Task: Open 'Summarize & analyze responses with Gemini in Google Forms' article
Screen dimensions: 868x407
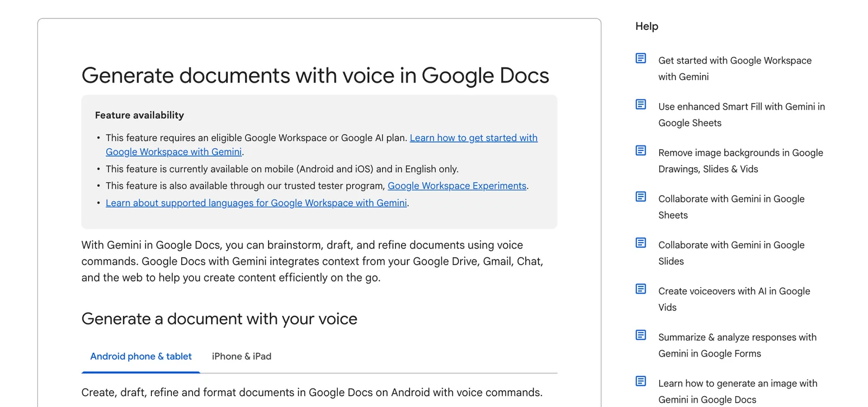Action: [x=737, y=345]
